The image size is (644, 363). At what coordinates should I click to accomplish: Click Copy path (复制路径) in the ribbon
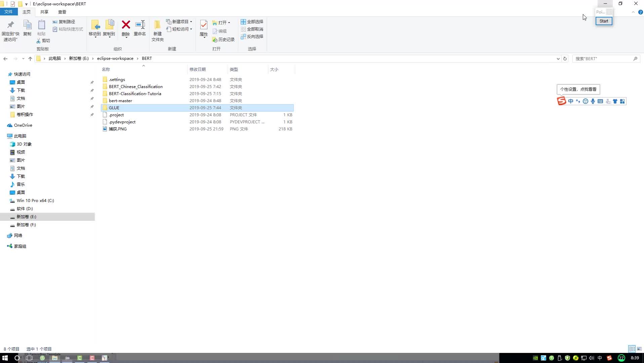coord(64,22)
